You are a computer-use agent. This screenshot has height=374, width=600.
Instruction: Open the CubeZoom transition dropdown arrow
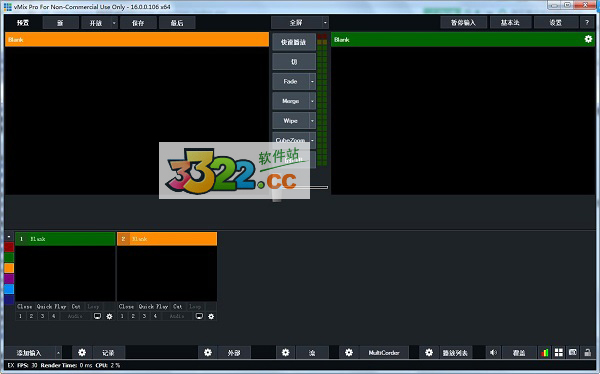312,140
